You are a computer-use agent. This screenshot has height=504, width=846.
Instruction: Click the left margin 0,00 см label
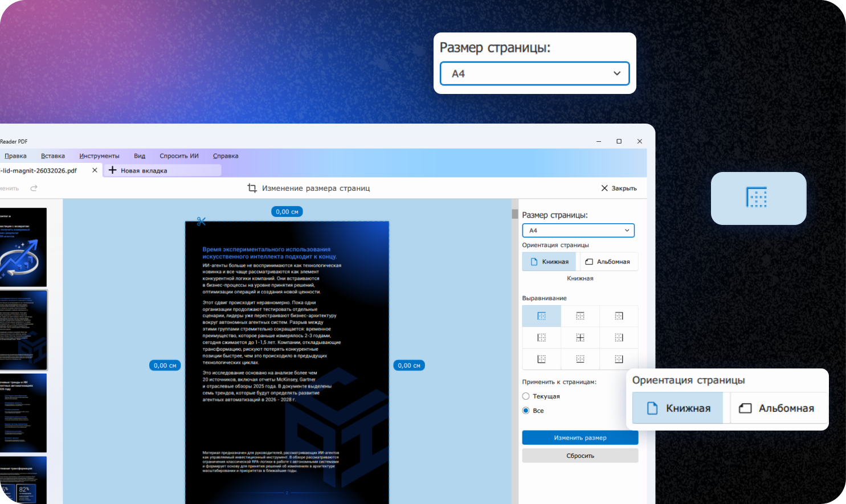[165, 366]
